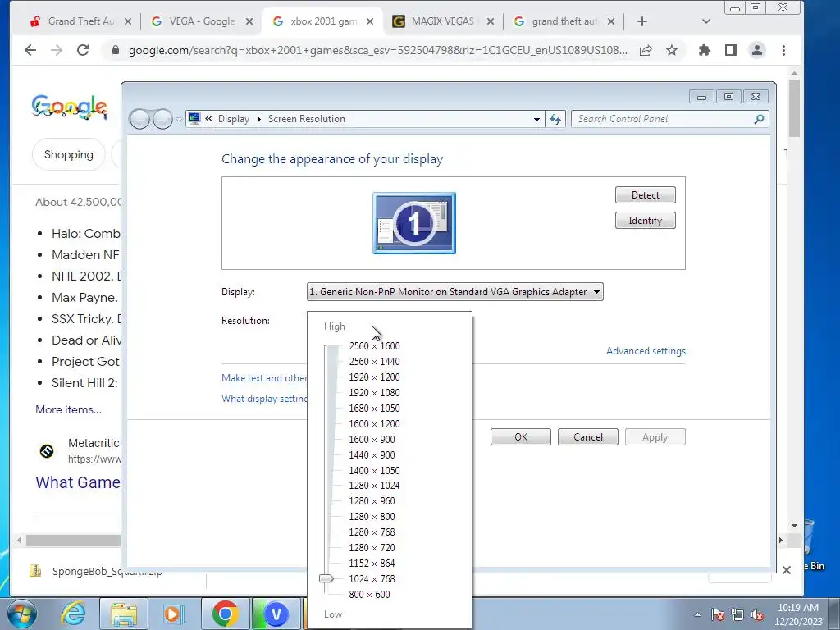Image resolution: width=840 pixels, height=630 pixels.
Task: Open Control Panel address history dropdown
Action: tap(536, 119)
